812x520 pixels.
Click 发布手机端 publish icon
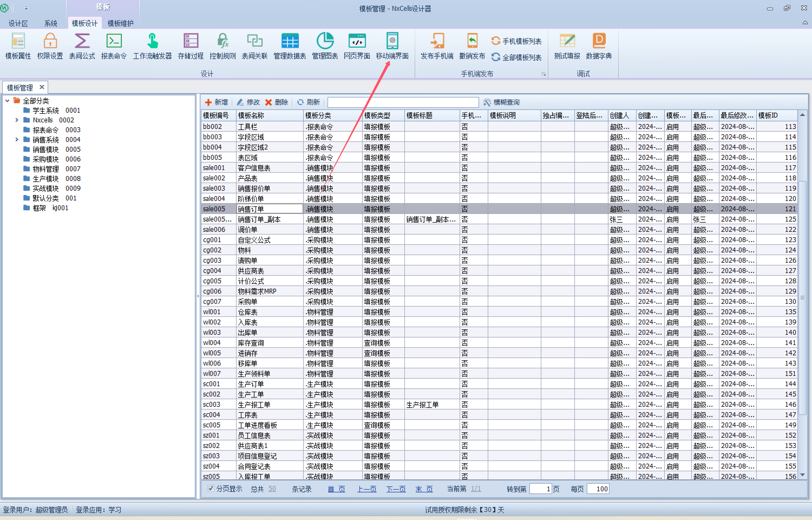pos(437,41)
